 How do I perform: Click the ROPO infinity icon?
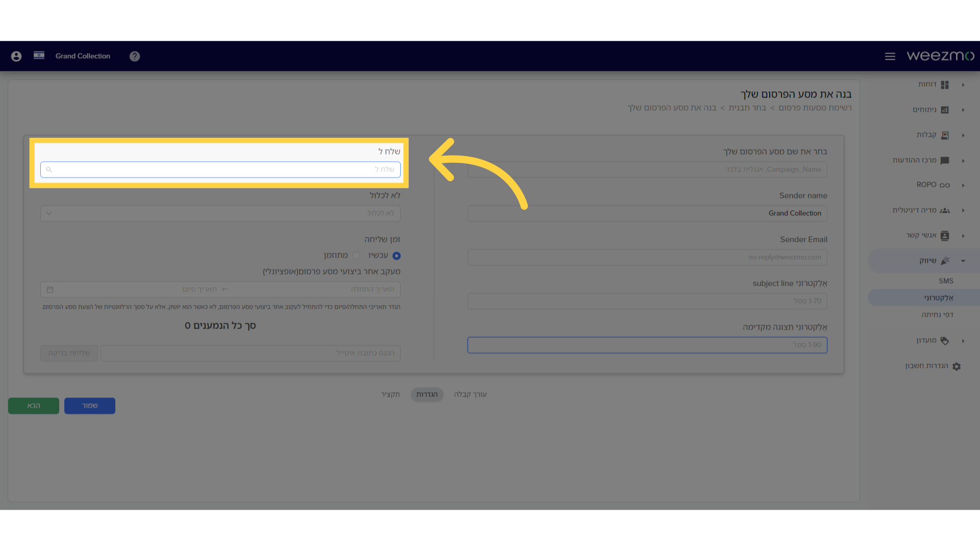[945, 185]
